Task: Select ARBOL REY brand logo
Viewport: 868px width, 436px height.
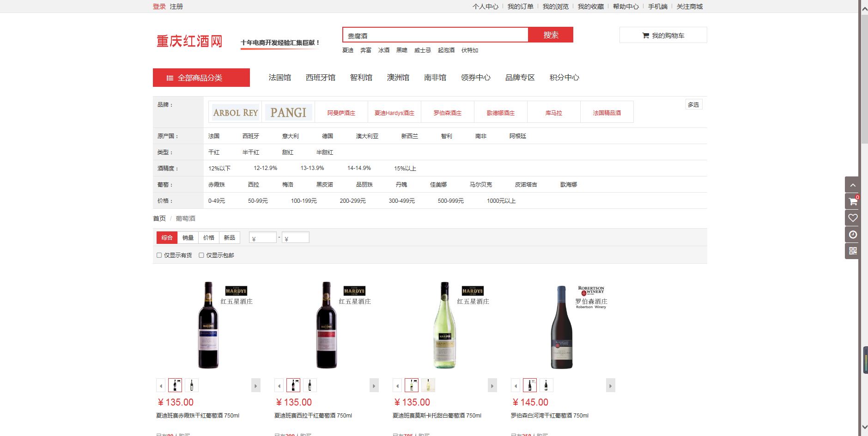Action: point(235,112)
